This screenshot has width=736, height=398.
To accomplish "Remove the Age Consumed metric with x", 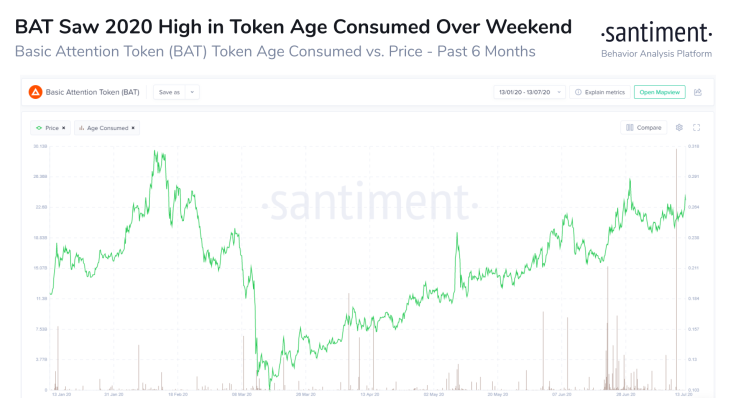I will click(133, 128).
